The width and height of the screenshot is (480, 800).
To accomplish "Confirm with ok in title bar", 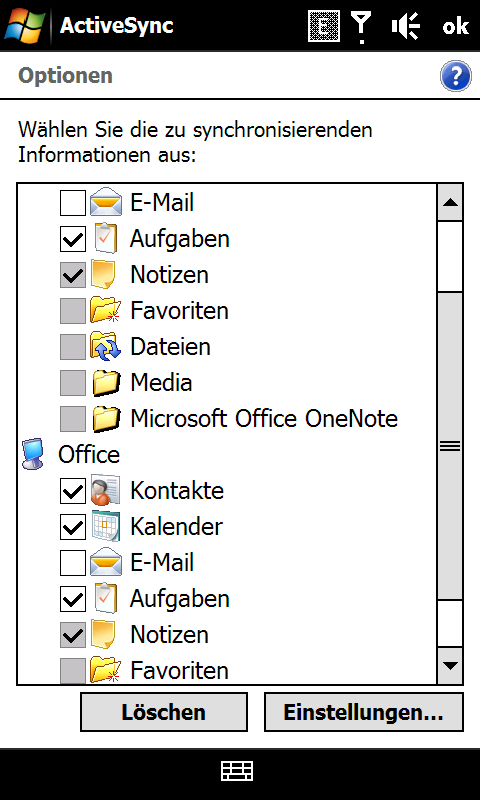I will 455,26.
